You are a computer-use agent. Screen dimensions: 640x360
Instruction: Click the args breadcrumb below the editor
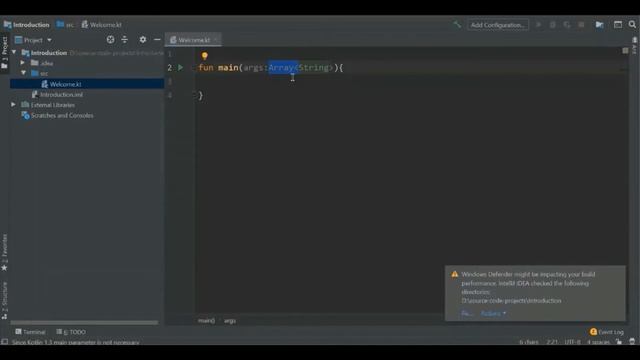(230, 321)
